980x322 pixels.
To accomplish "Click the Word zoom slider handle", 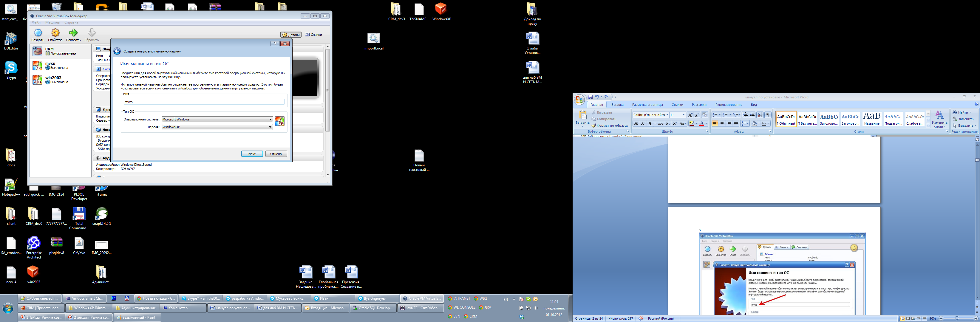I will [957, 319].
